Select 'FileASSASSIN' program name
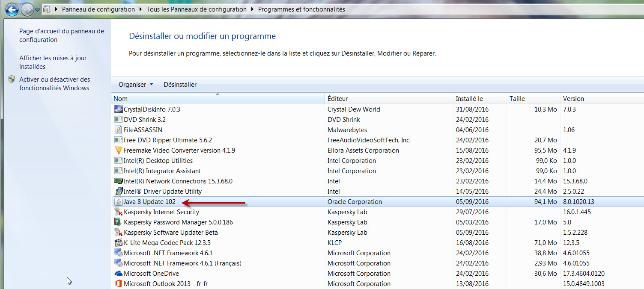This screenshot has width=644, height=289. click(x=143, y=130)
